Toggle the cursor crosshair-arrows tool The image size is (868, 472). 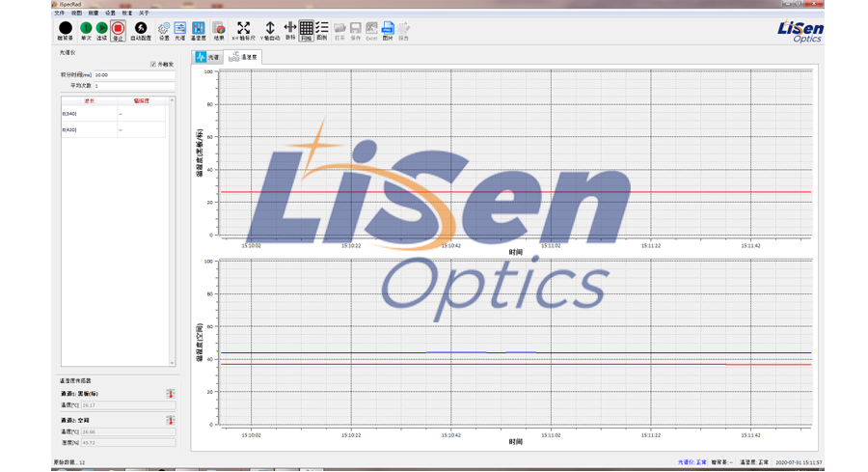pos(290,31)
